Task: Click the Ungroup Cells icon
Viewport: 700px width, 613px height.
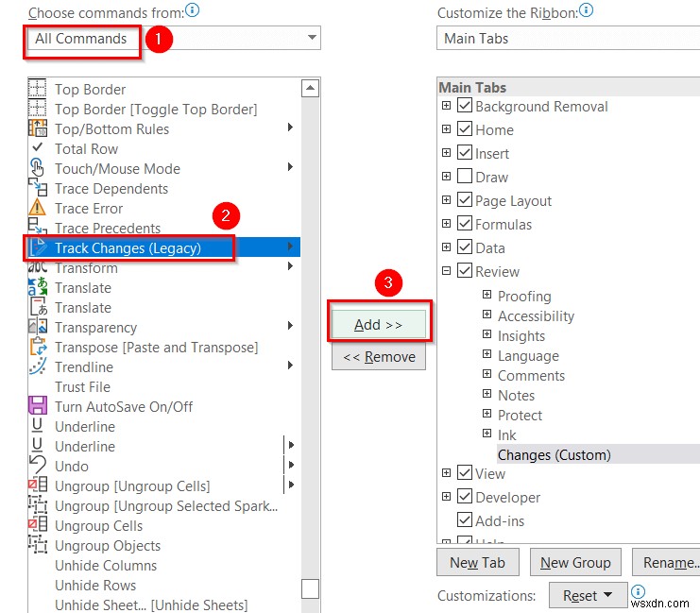Action: click(38, 524)
